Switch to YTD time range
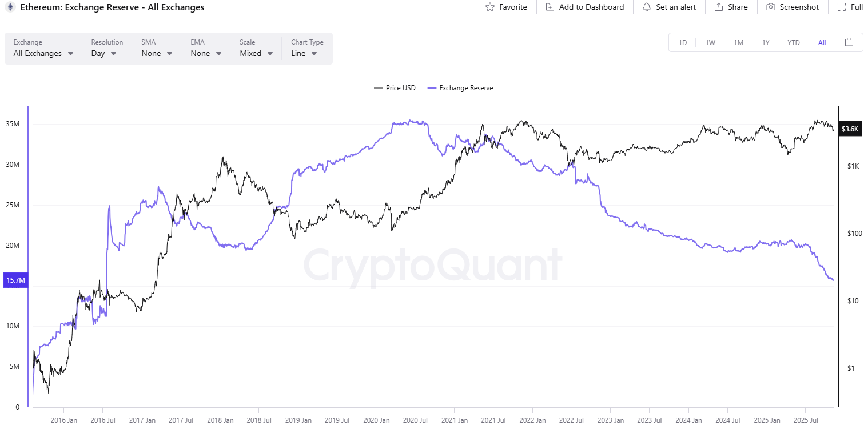Image resolution: width=868 pixels, height=429 pixels. (x=793, y=42)
